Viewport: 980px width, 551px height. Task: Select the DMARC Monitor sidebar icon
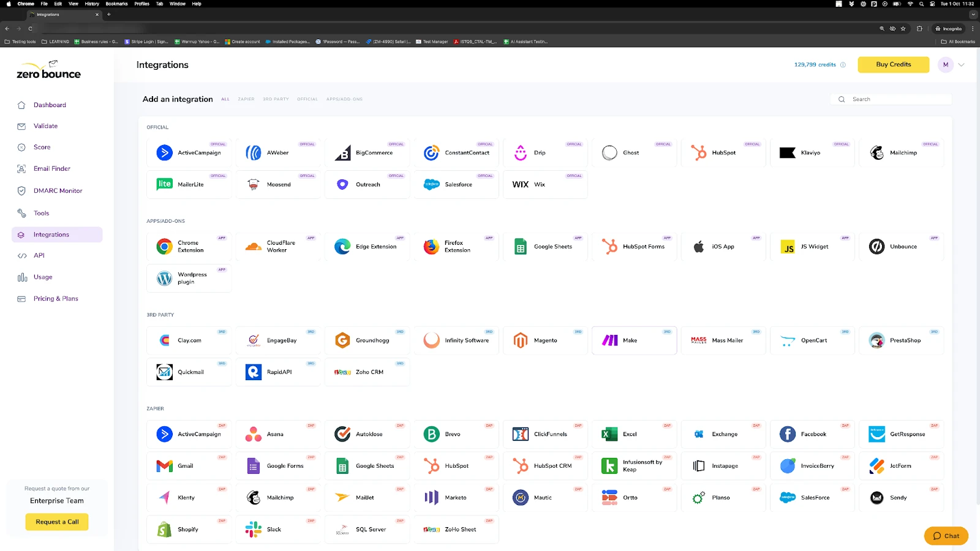coord(21,190)
